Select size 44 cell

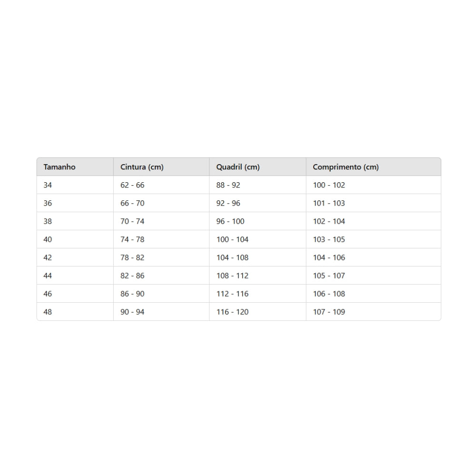[48, 276]
